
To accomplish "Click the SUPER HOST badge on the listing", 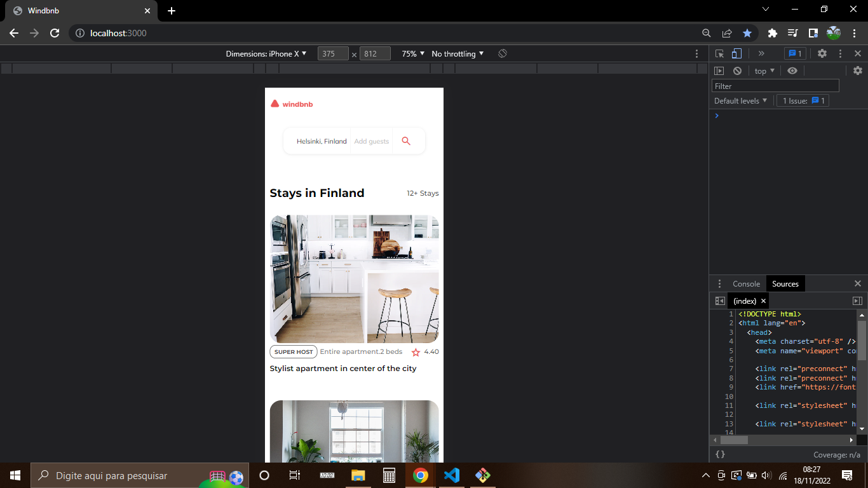I will click(293, 351).
